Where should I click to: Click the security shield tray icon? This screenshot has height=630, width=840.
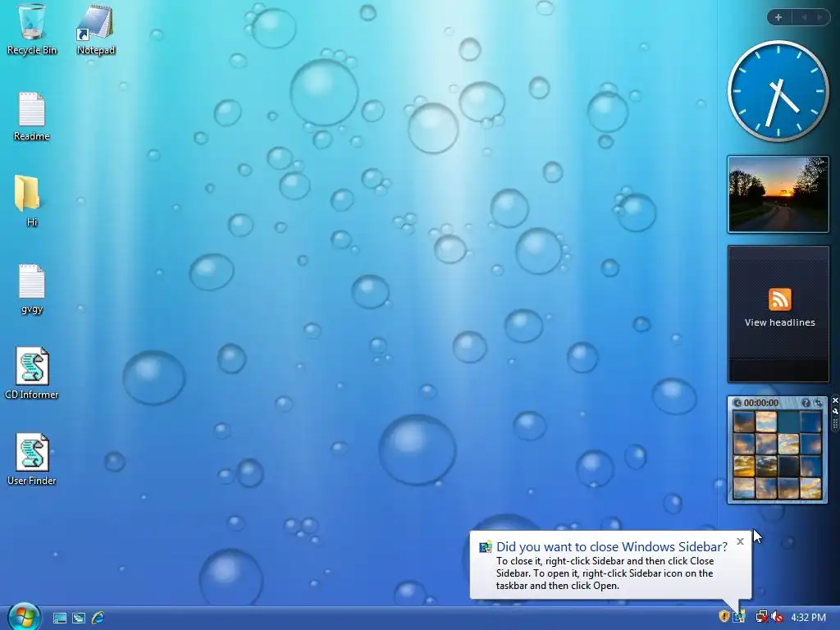tap(724, 617)
